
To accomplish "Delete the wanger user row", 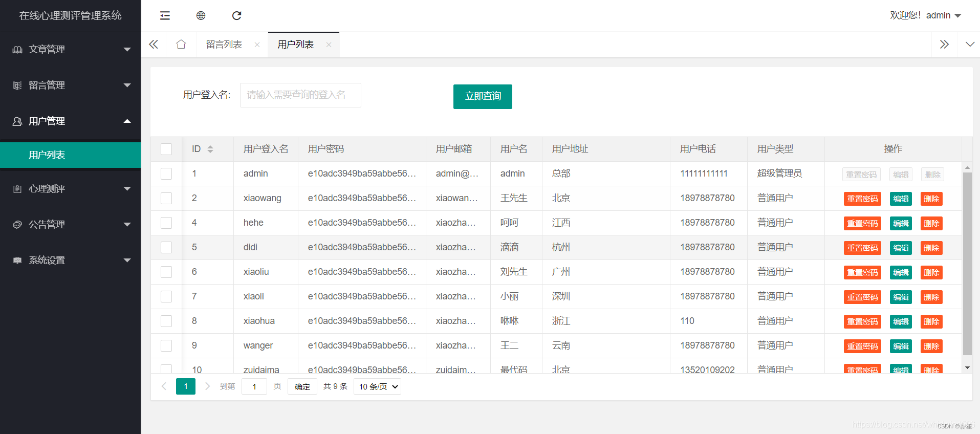I will click(931, 346).
